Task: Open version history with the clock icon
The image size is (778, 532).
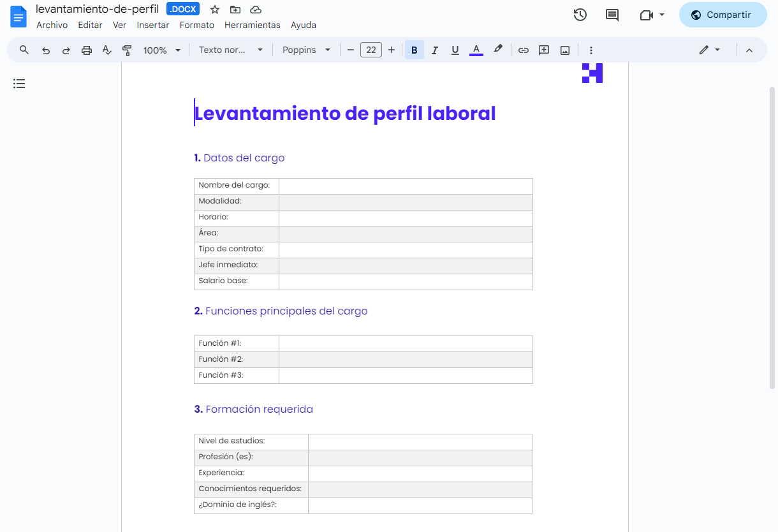Action: pyautogui.click(x=580, y=14)
